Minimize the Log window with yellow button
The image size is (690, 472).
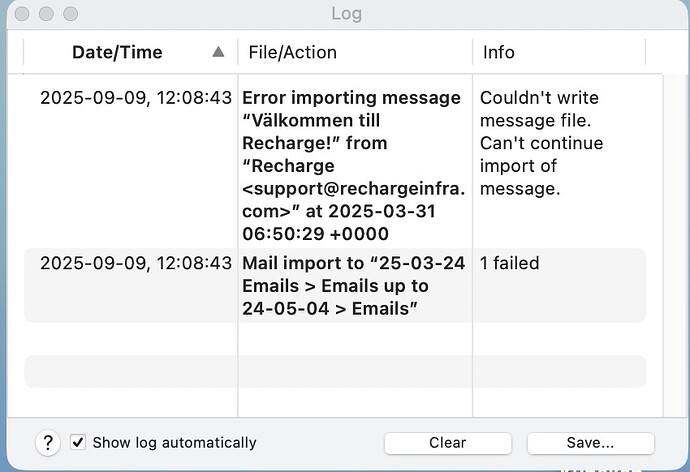[x=46, y=15]
